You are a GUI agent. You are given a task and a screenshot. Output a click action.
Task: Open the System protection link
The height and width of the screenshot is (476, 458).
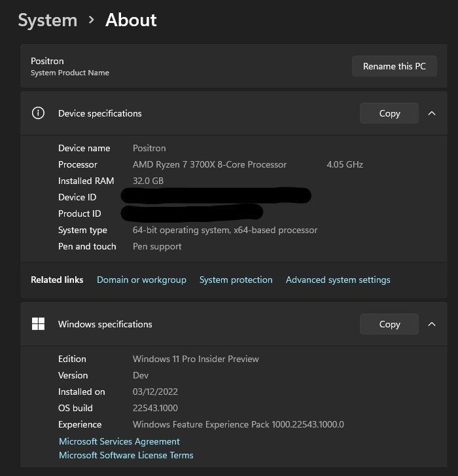tap(236, 280)
